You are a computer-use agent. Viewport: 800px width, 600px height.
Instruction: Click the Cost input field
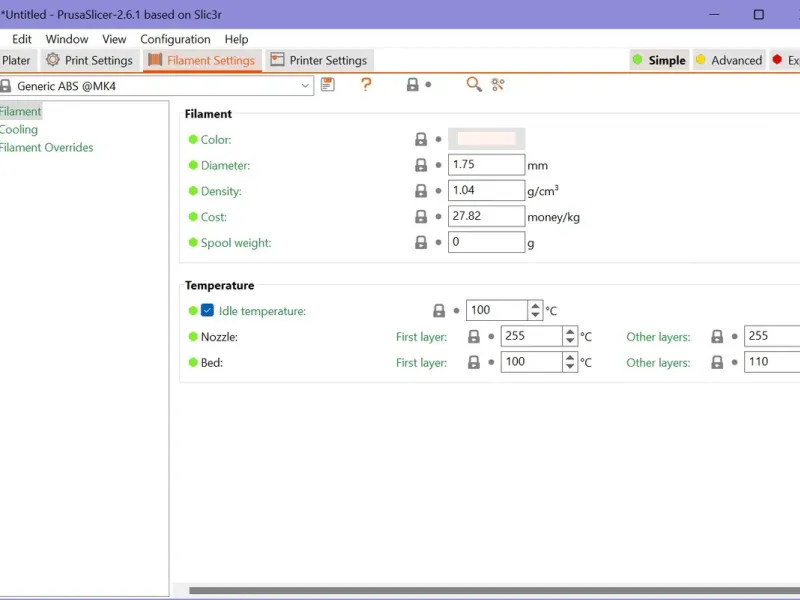click(x=486, y=216)
